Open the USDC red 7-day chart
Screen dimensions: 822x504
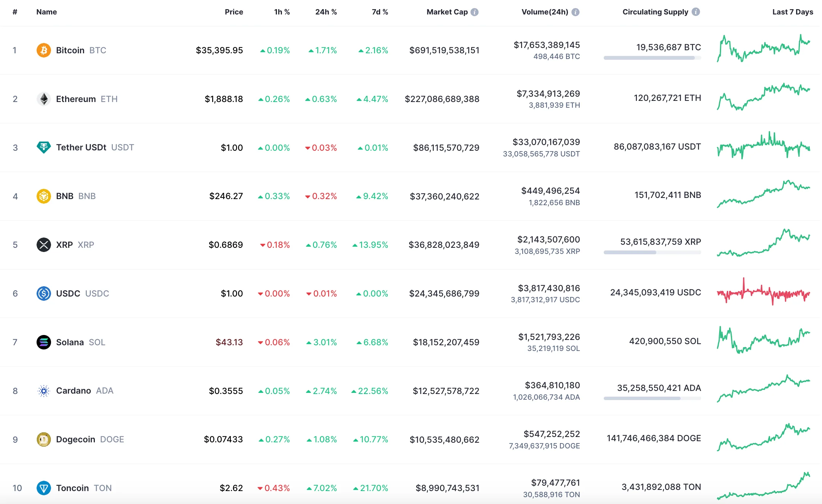pyautogui.click(x=763, y=293)
